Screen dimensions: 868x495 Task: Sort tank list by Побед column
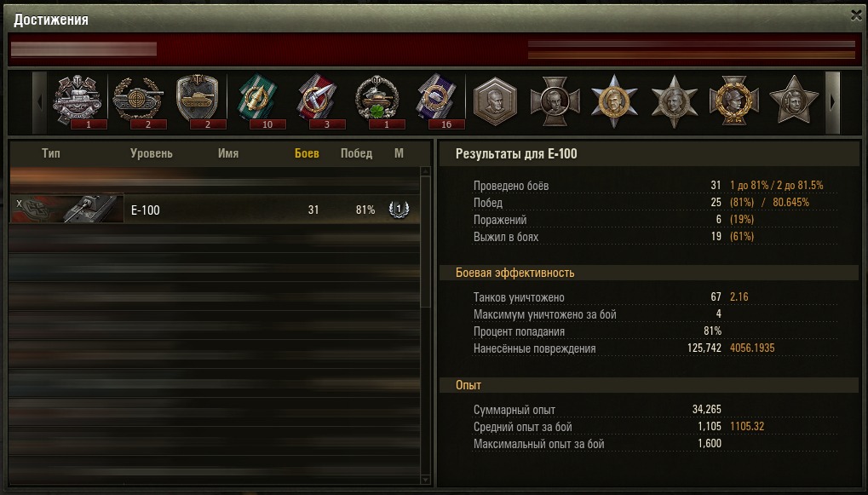click(x=356, y=153)
